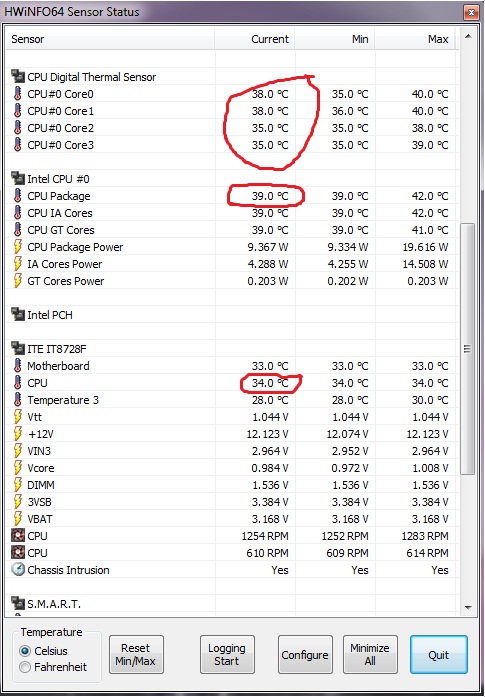Click the ITE IT8728F chip icon
485x697 pixels.
[18, 349]
